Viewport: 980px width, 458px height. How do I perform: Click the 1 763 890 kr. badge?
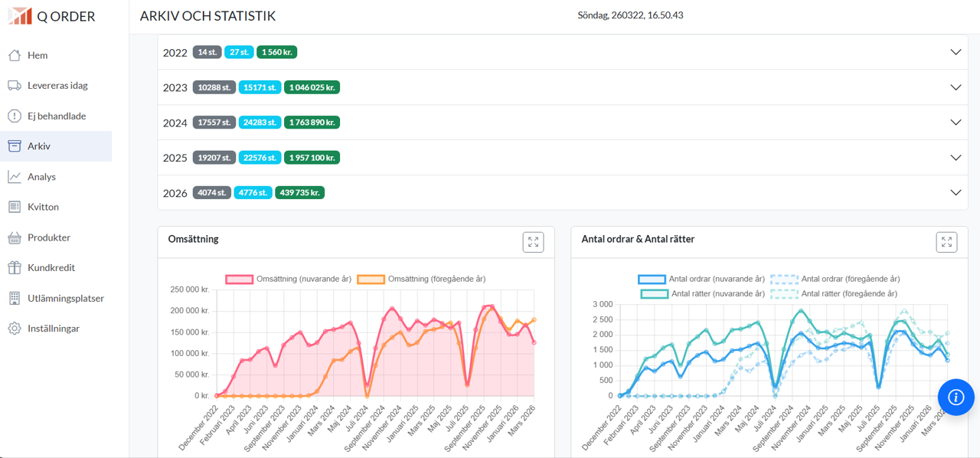(x=312, y=123)
